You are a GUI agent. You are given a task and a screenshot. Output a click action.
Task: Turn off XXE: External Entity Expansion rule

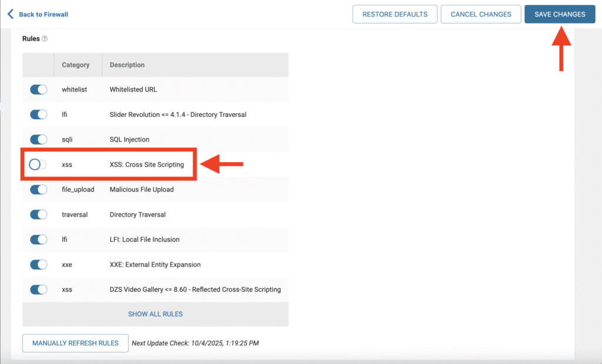pyautogui.click(x=39, y=264)
